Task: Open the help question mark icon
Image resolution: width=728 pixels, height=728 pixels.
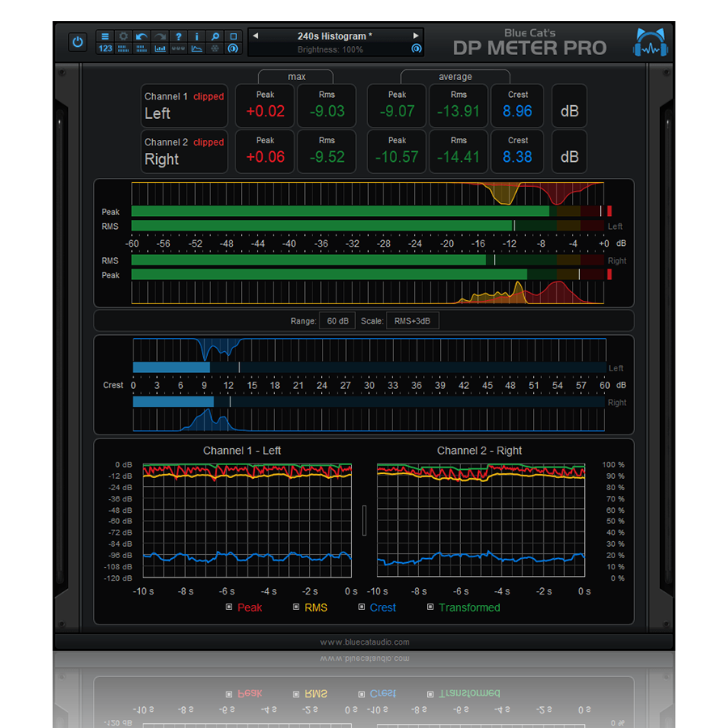Action: pos(178,36)
